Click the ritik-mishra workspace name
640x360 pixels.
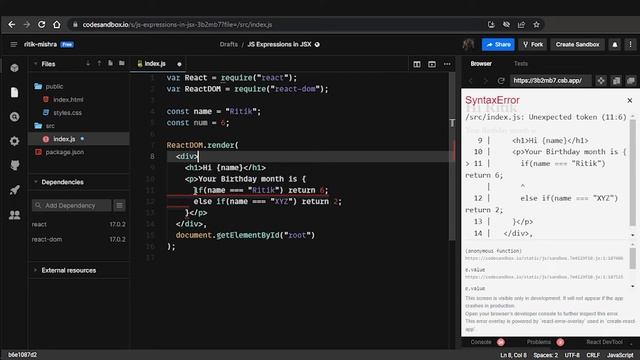click(40, 44)
